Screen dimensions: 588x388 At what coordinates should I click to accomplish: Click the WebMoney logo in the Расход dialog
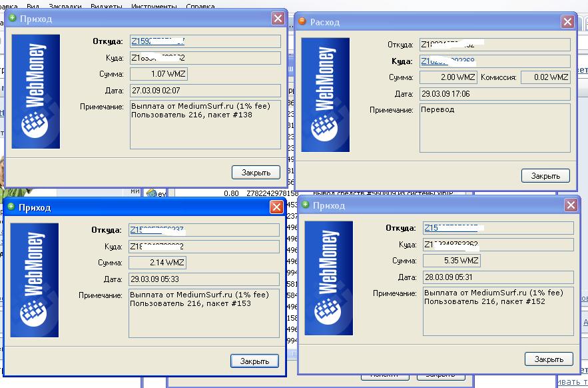(326, 95)
